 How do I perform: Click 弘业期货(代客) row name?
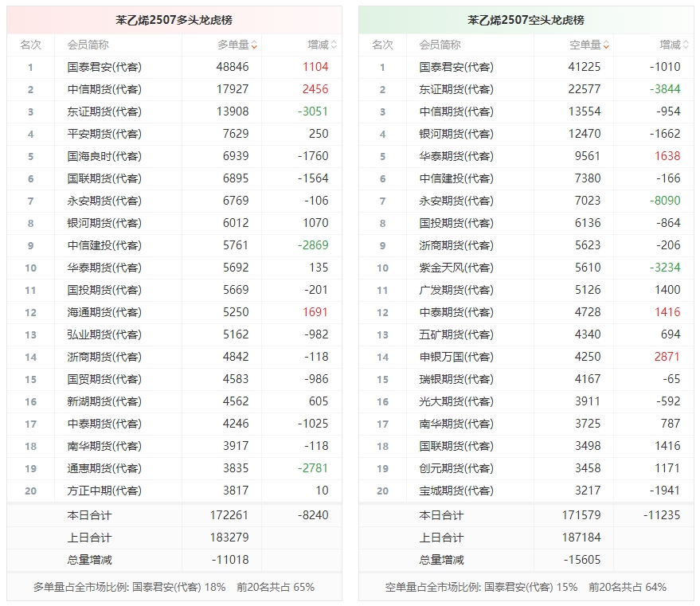tap(104, 334)
